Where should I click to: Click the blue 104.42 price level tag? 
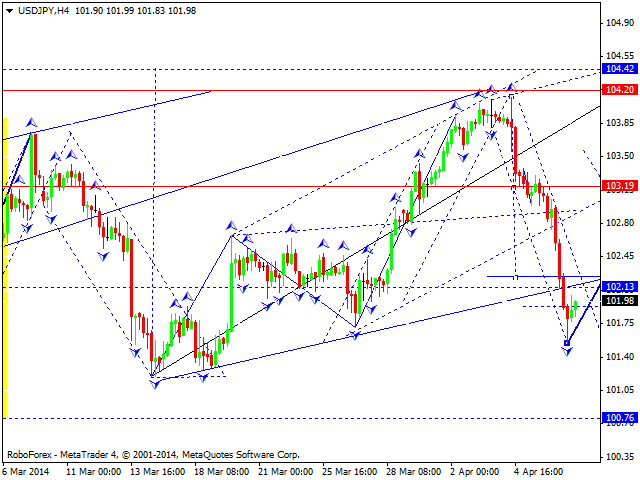[620, 68]
